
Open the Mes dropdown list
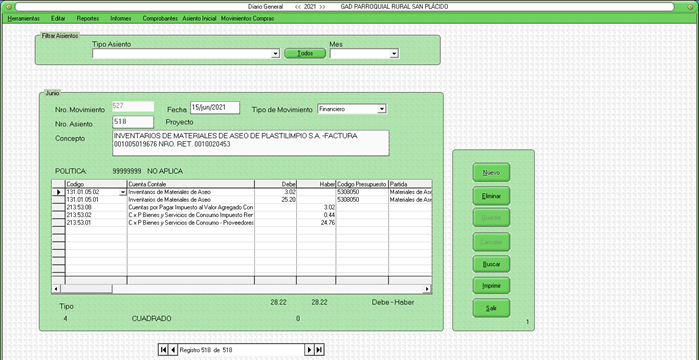click(394, 54)
